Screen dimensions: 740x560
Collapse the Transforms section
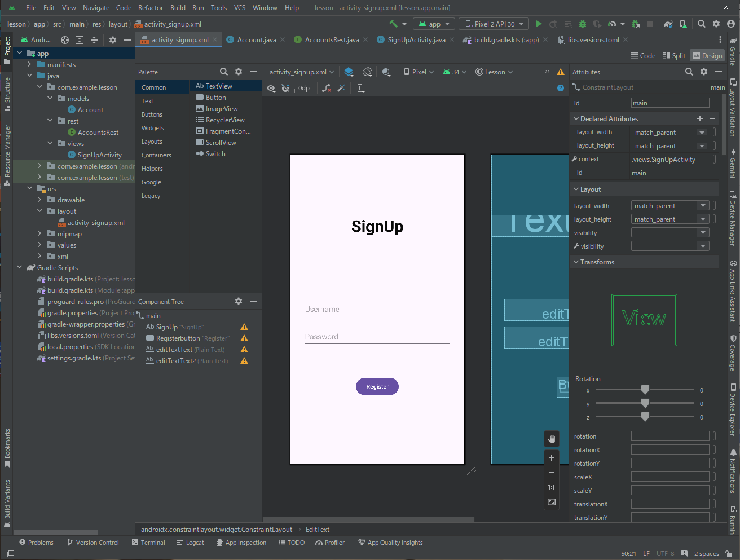coord(576,262)
